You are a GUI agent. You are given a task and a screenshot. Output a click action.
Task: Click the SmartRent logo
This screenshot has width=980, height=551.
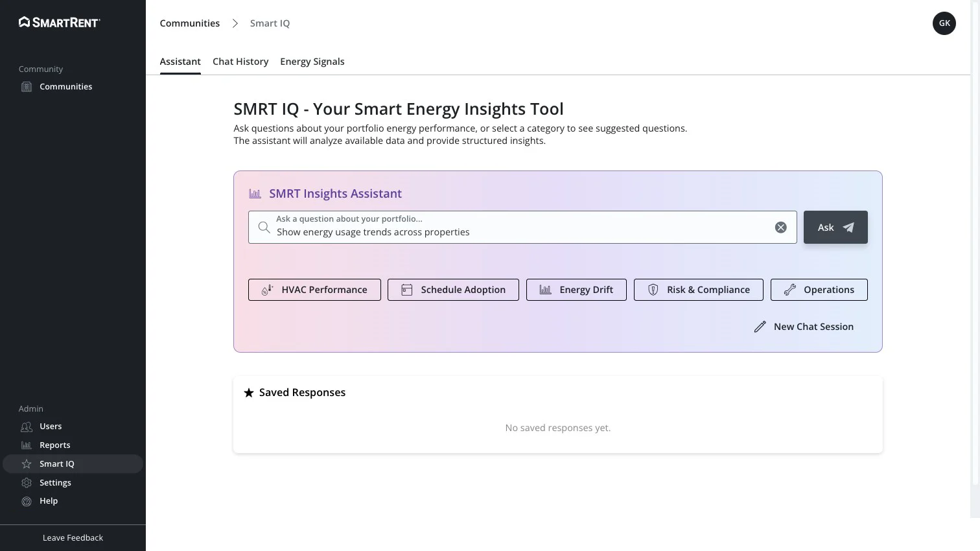60,23
